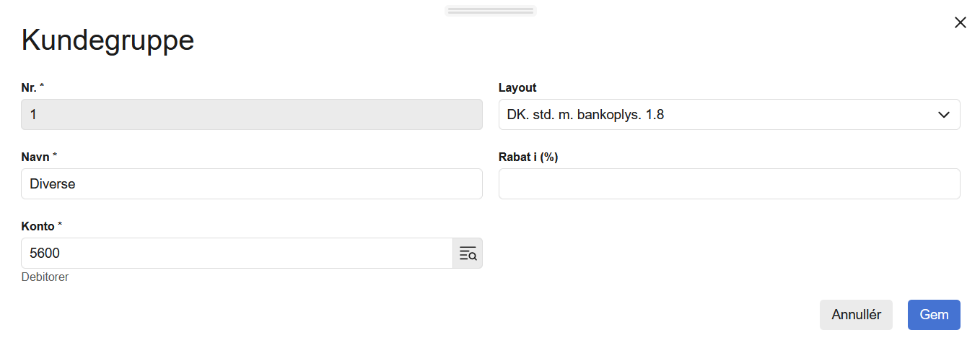
Task: Click the Konto label
Action: [x=38, y=227]
